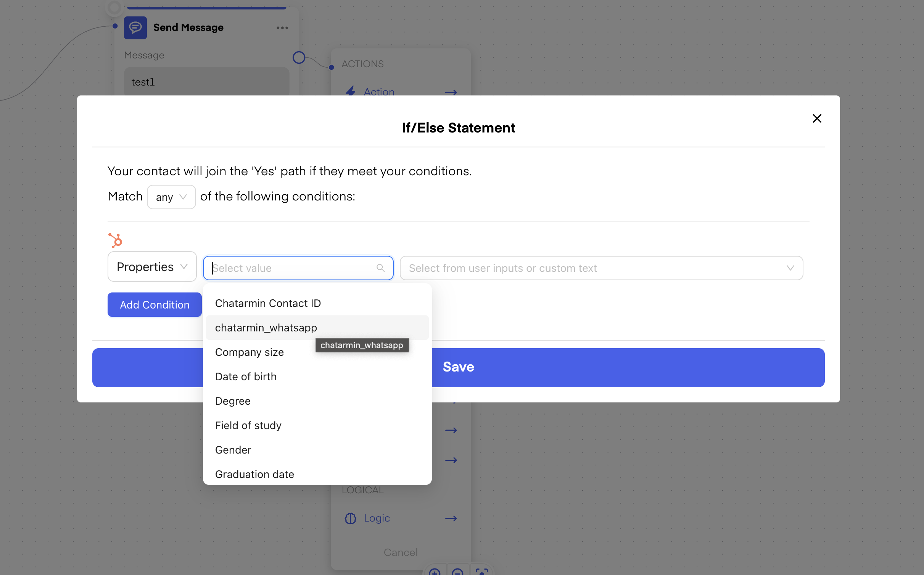Click the Logic brain icon

click(x=350, y=518)
